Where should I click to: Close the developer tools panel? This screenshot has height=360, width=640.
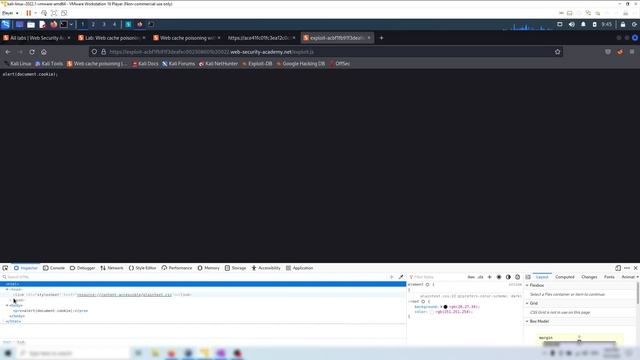tap(636, 268)
